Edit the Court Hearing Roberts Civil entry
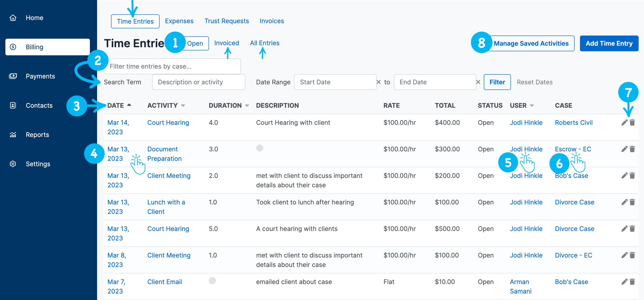The width and height of the screenshot is (644, 300). coord(624,123)
